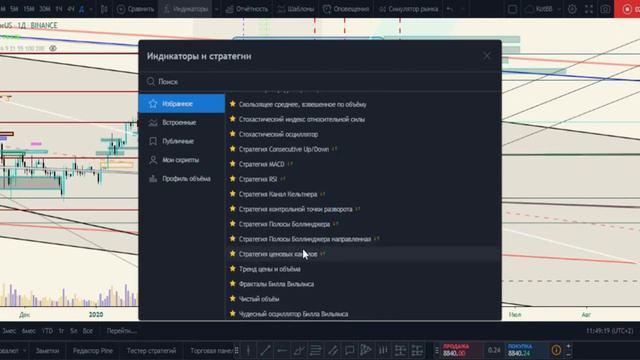Close the Индикаторы и стратегии dialog
The height and width of the screenshot is (360, 640).
487,56
